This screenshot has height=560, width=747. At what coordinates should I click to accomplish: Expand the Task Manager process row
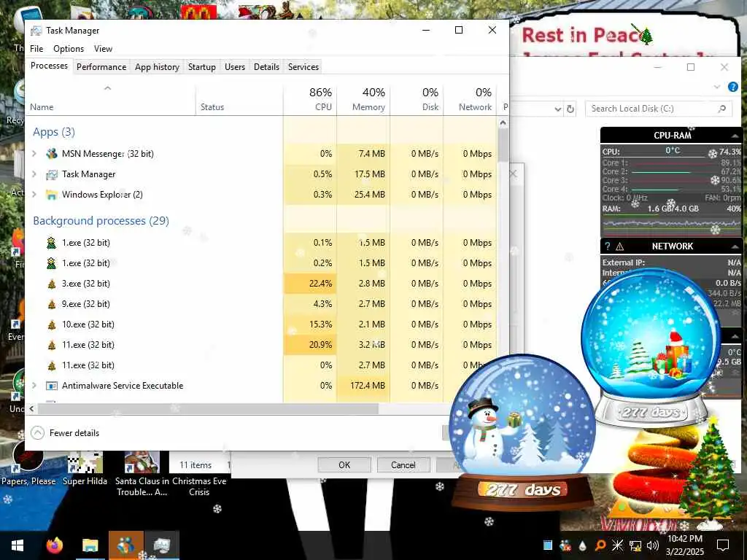(x=34, y=174)
